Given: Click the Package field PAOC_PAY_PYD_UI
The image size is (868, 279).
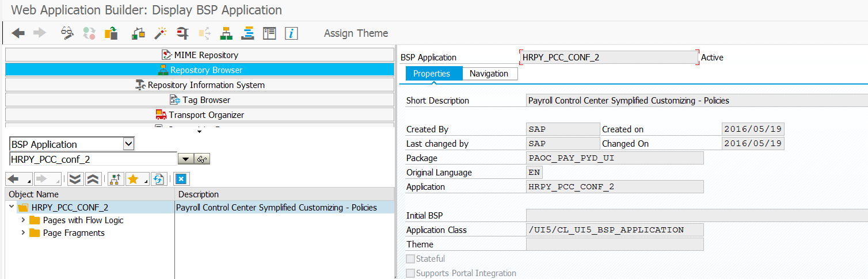Looking at the screenshot, I should 615,158.
